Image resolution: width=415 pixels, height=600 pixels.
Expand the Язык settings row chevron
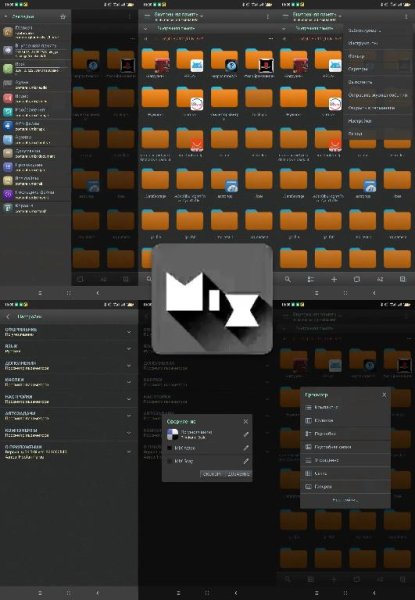[129, 349]
